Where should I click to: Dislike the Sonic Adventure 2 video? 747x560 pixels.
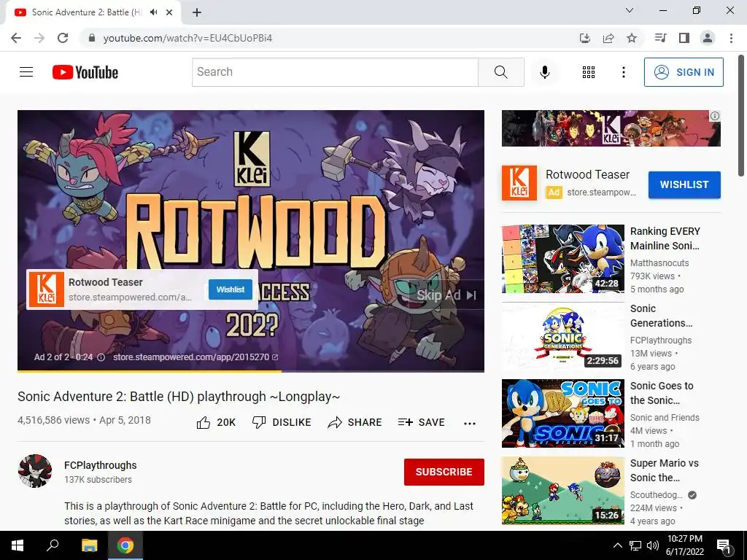(x=282, y=422)
